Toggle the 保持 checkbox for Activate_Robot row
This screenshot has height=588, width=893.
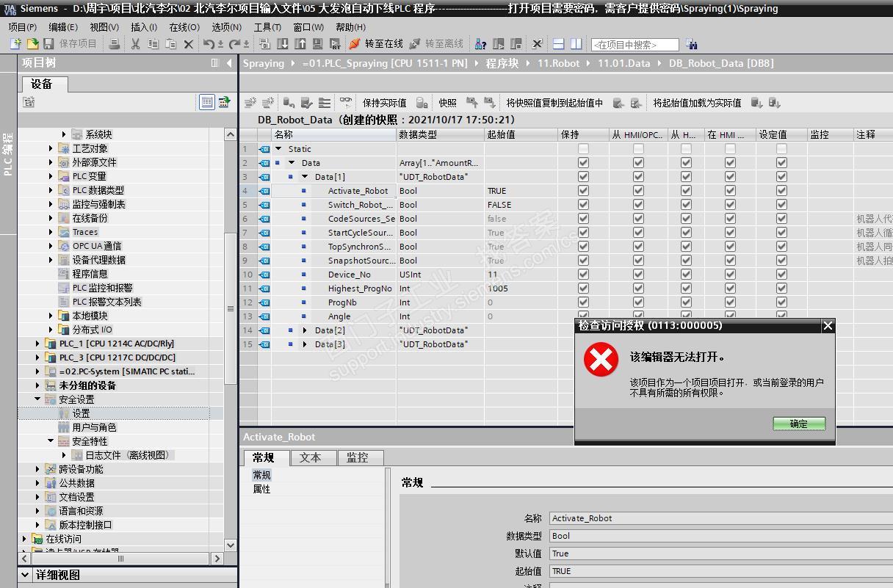coord(583,191)
